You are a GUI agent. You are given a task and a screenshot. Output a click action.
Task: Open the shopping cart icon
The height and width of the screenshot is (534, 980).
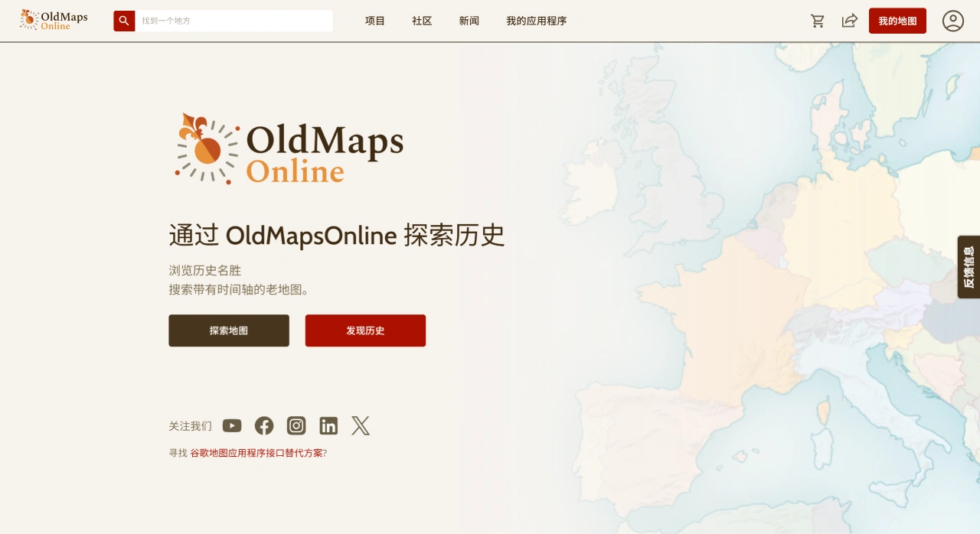(818, 21)
